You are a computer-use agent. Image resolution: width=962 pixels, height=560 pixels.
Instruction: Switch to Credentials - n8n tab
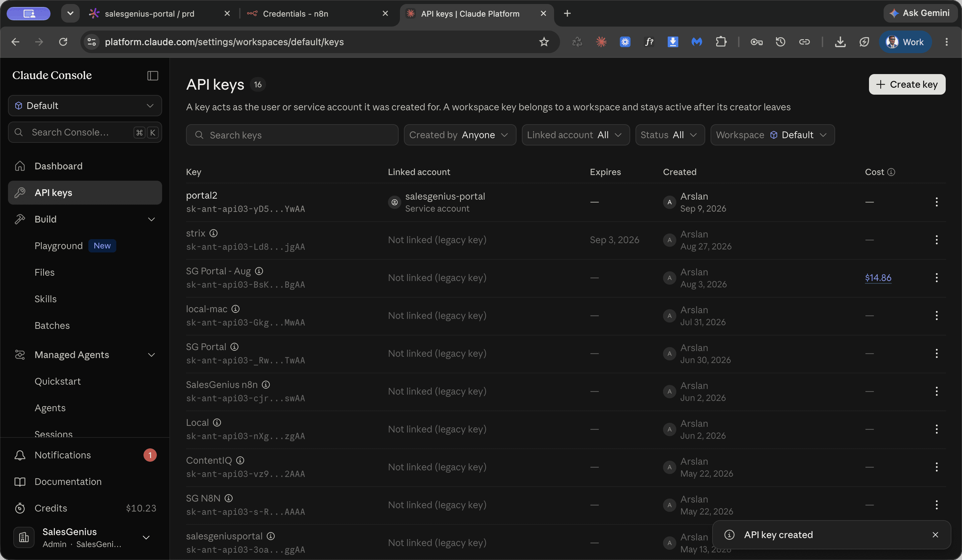317,14
